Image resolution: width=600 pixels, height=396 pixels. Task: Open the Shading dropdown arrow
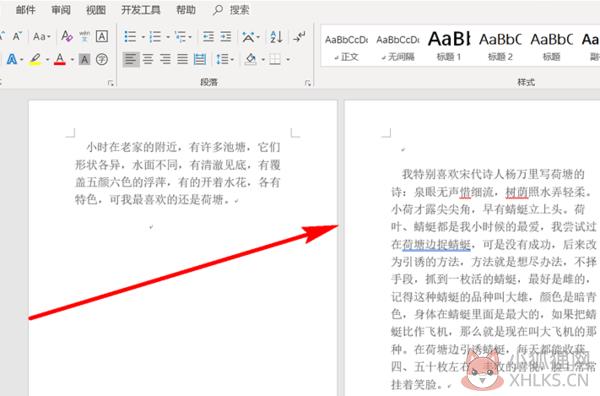pos(263,60)
